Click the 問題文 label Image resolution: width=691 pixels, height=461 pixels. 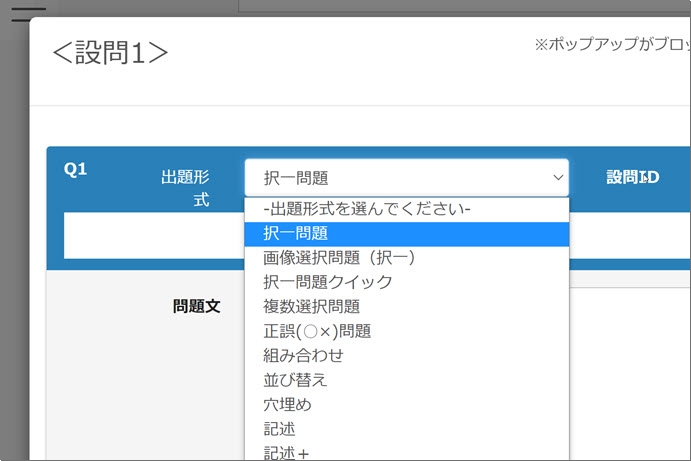pyautogui.click(x=196, y=307)
